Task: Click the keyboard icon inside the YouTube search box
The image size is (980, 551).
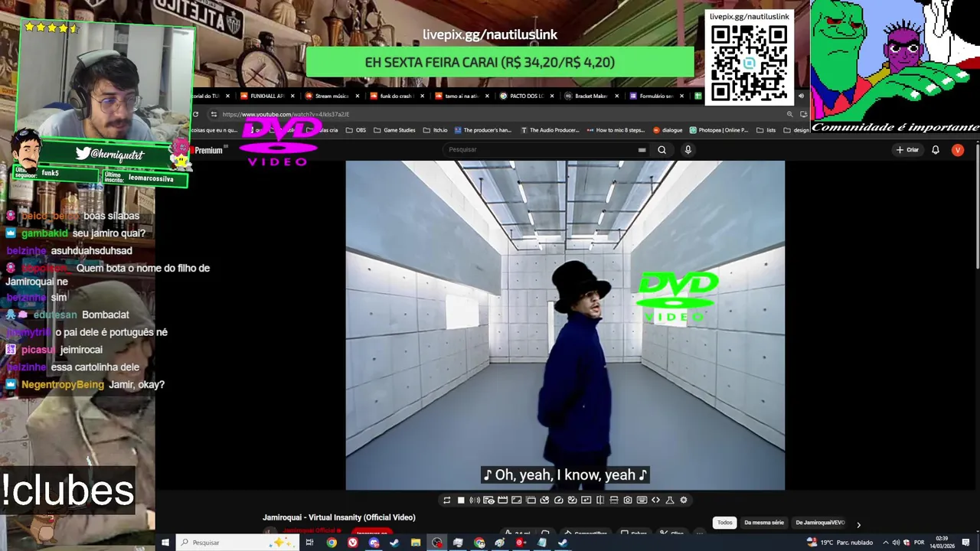Action: pos(642,150)
